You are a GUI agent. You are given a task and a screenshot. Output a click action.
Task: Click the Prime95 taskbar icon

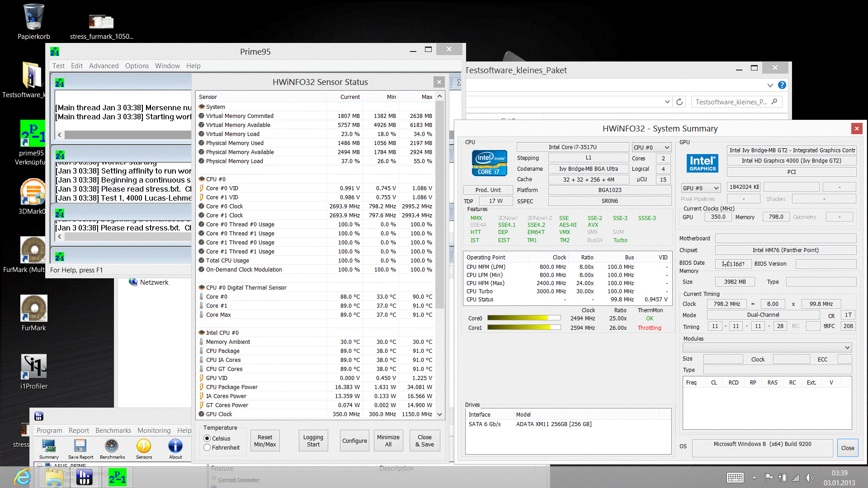[118, 477]
